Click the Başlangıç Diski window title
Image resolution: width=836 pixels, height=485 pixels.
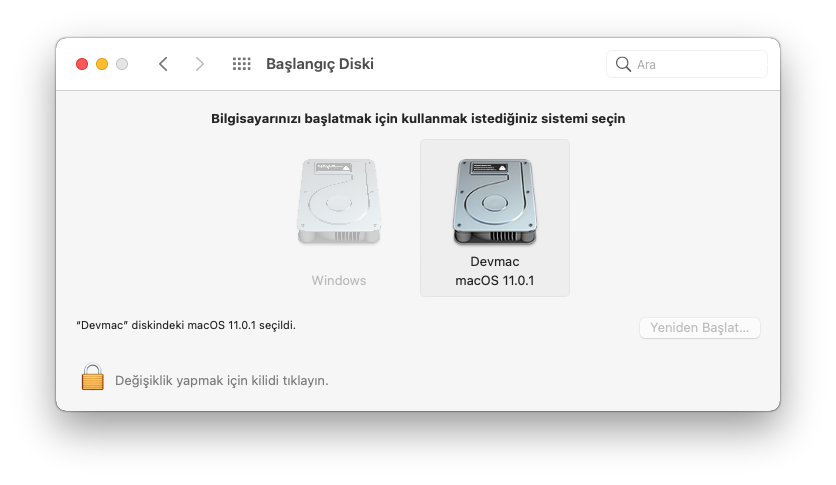pos(320,64)
